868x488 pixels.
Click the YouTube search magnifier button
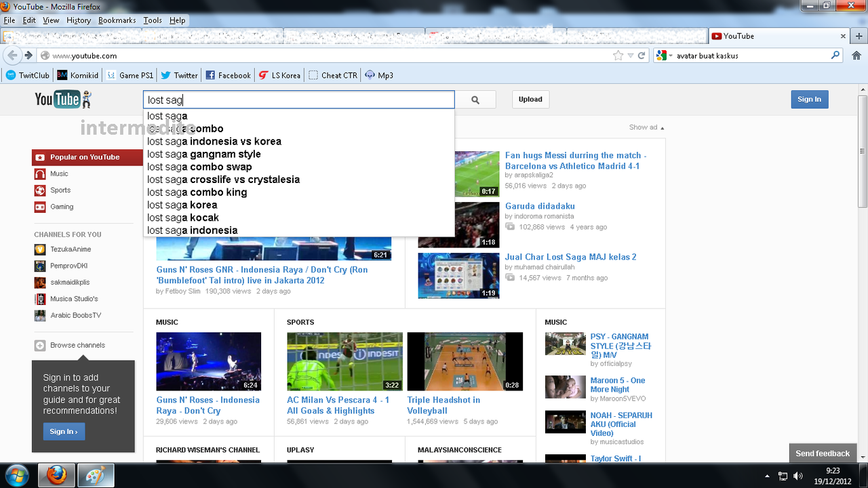pyautogui.click(x=475, y=100)
